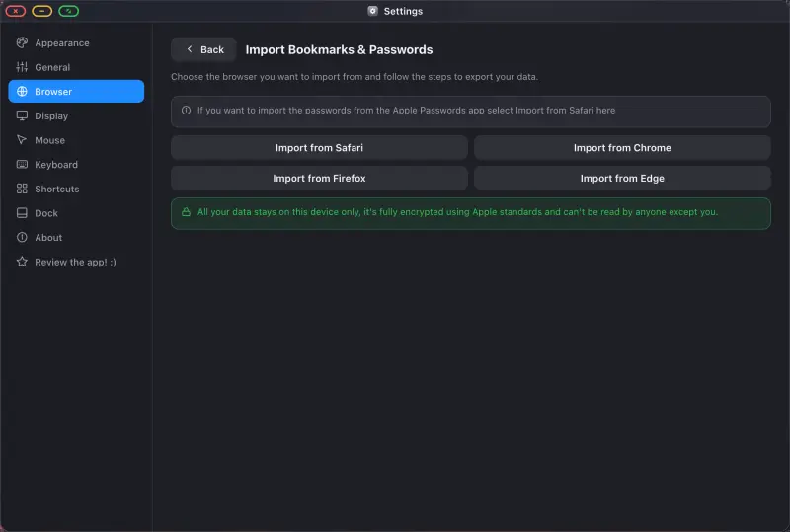Image resolution: width=790 pixels, height=532 pixels.
Task: Go back using the Back chevron button
Action: [204, 49]
